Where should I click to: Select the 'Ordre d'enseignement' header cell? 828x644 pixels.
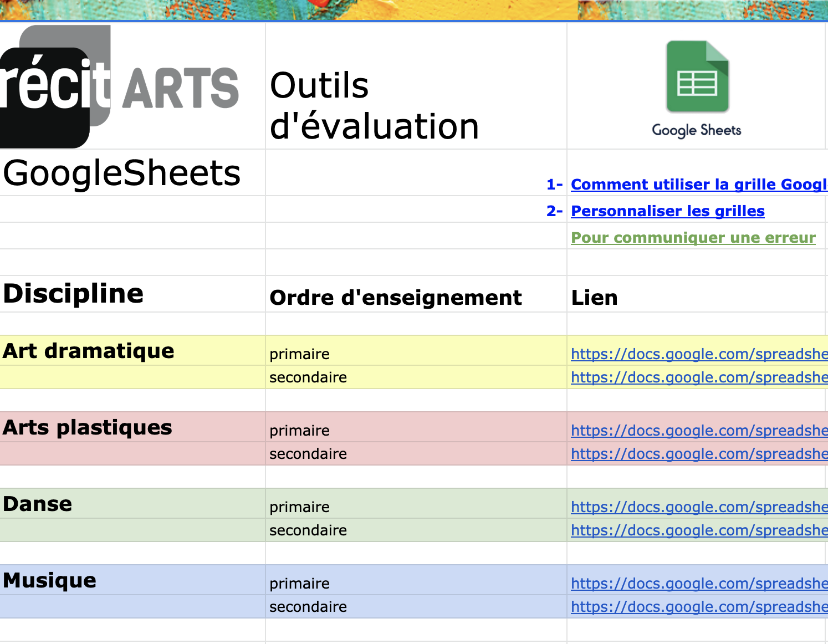coord(416,294)
